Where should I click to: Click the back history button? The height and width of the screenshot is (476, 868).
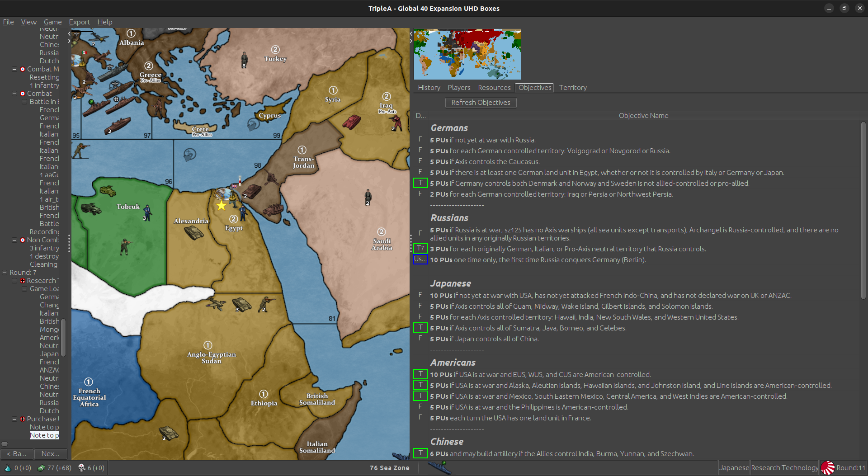click(x=16, y=454)
